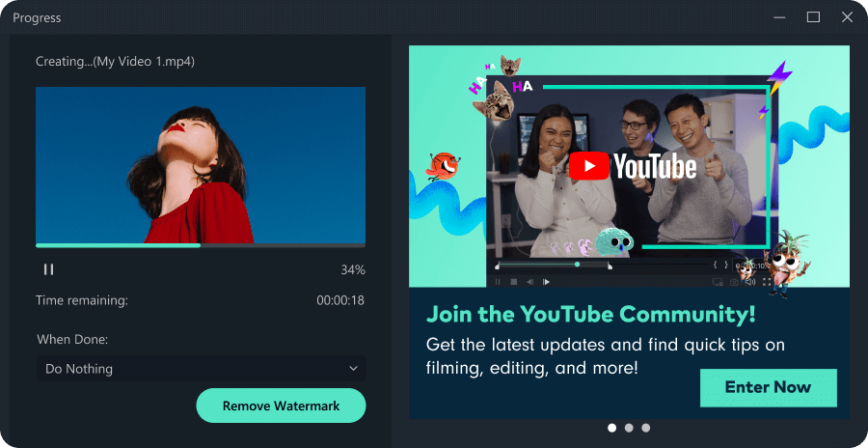Click the Enter Now banner button
This screenshot has width=868, height=448.
[769, 387]
